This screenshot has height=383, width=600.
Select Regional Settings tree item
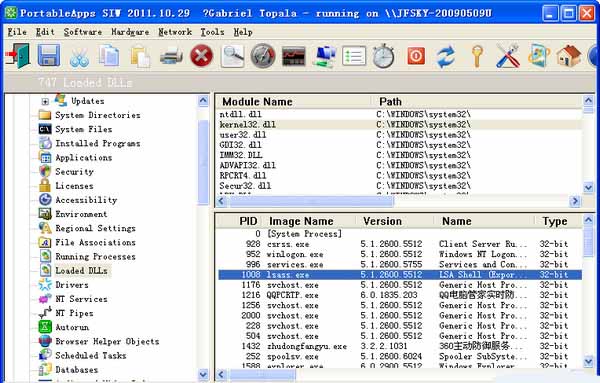pyautogui.click(x=95, y=228)
